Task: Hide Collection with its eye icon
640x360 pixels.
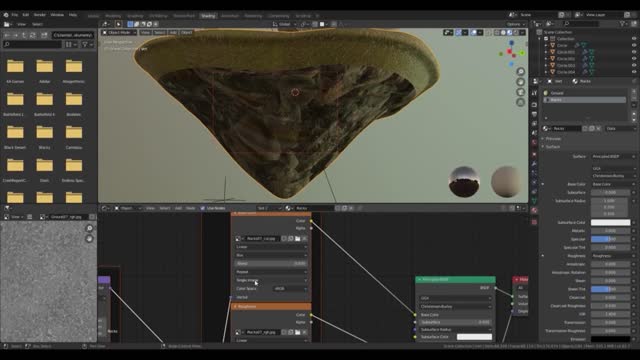Action: [634, 39]
